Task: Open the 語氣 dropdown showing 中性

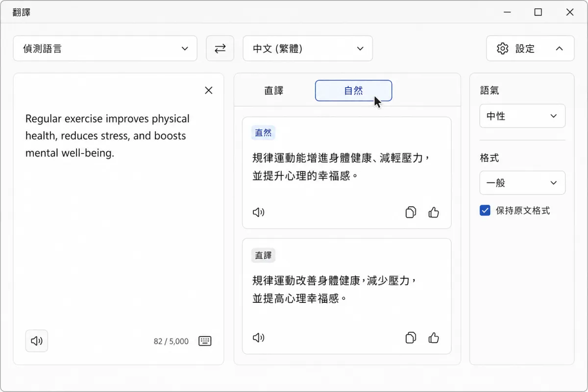Action: point(522,116)
